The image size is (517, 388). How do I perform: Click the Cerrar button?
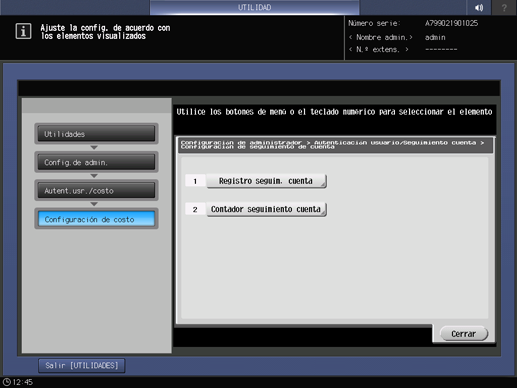[x=464, y=334]
